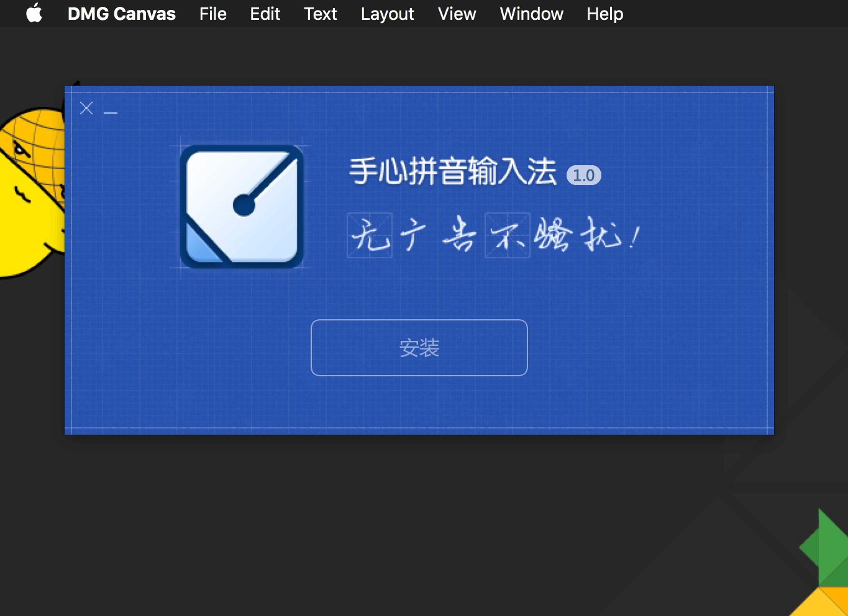
Task: Click the 手心拼音输入法 app icon
Action: point(242,207)
